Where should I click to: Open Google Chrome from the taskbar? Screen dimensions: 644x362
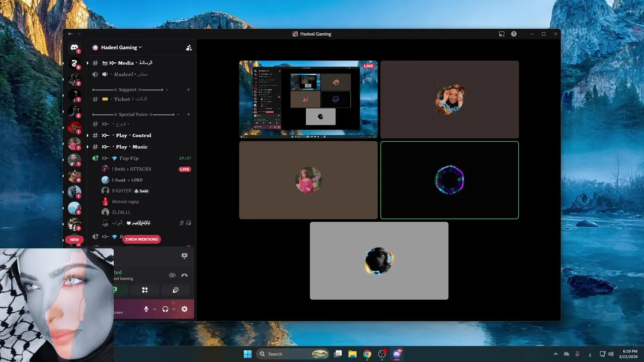click(x=367, y=354)
